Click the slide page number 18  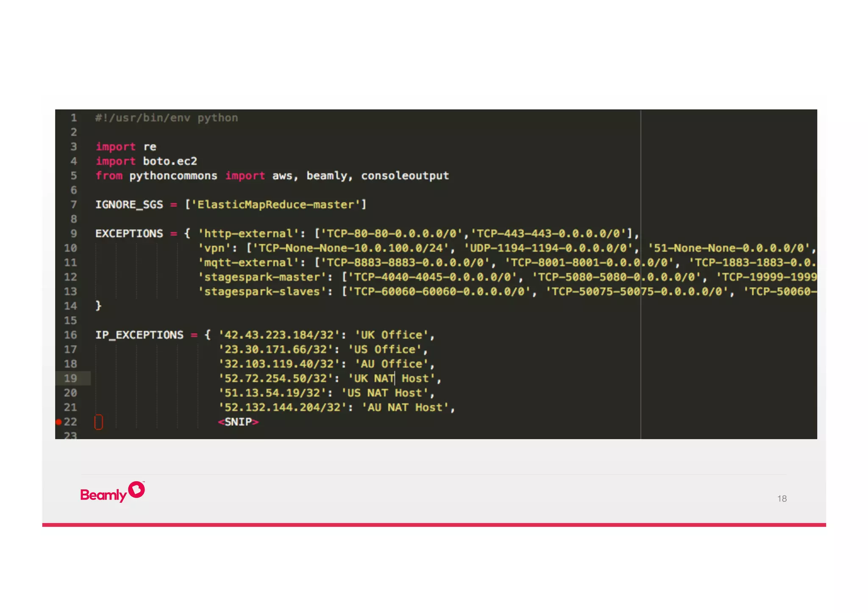[782, 499]
